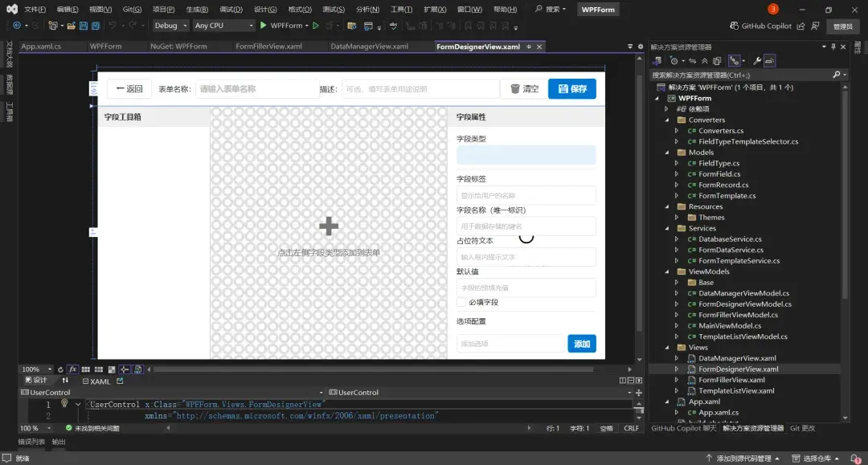Click the Open File folder icon
The width and height of the screenshot is (868, 465).
(x=71, y=26)
